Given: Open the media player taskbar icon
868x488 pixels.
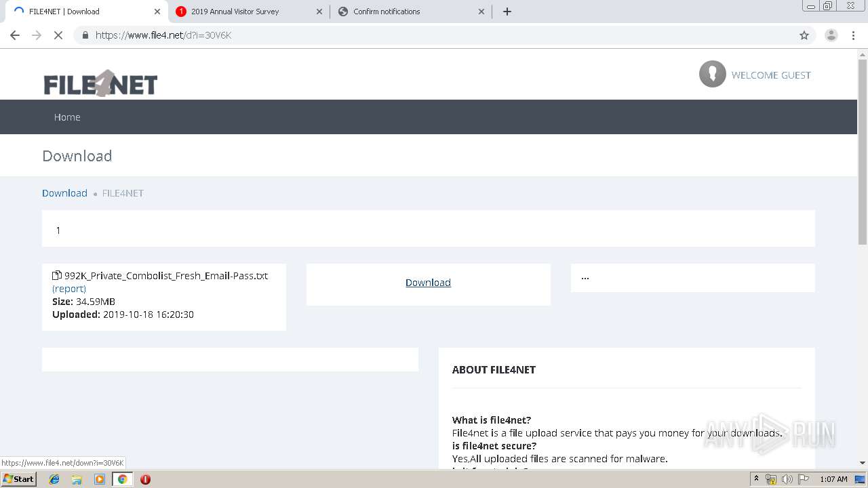Looking at the screenshot, I should (x=100, y=479).
